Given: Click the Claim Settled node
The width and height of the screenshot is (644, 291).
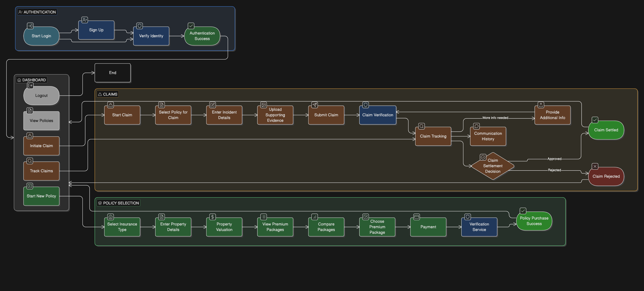Looking at the screenshot, I should 606,130.
